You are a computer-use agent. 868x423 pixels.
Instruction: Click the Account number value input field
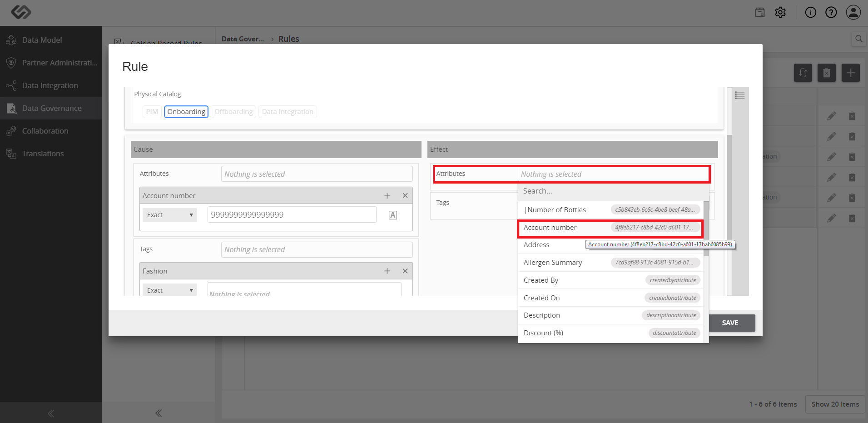point(292,215)
